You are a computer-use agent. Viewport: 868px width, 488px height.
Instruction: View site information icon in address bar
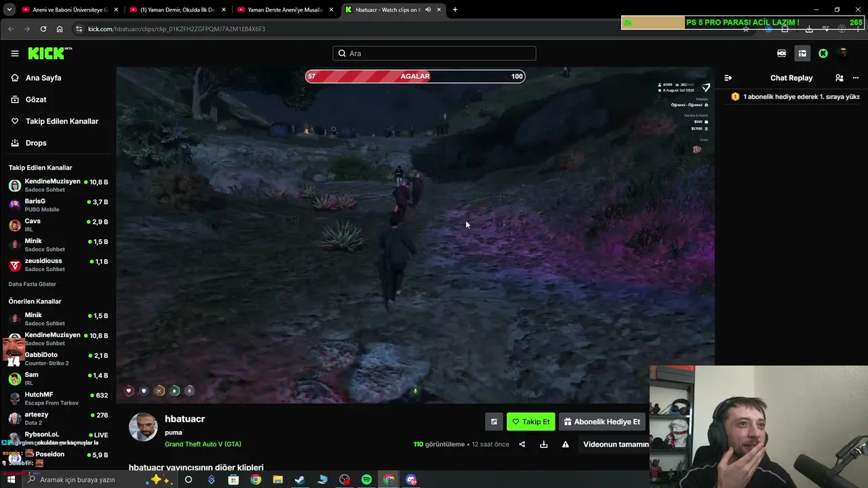point(79,29)
